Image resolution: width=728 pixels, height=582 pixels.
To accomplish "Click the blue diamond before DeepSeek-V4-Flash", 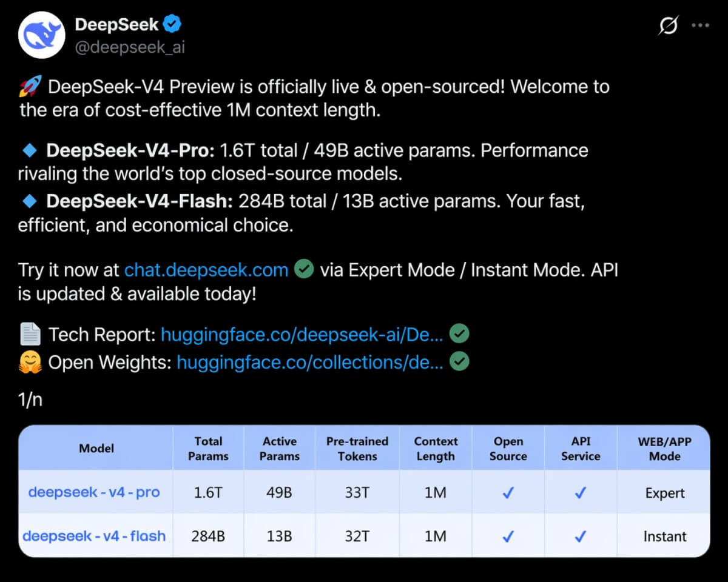I will click(x=30, y=200).
